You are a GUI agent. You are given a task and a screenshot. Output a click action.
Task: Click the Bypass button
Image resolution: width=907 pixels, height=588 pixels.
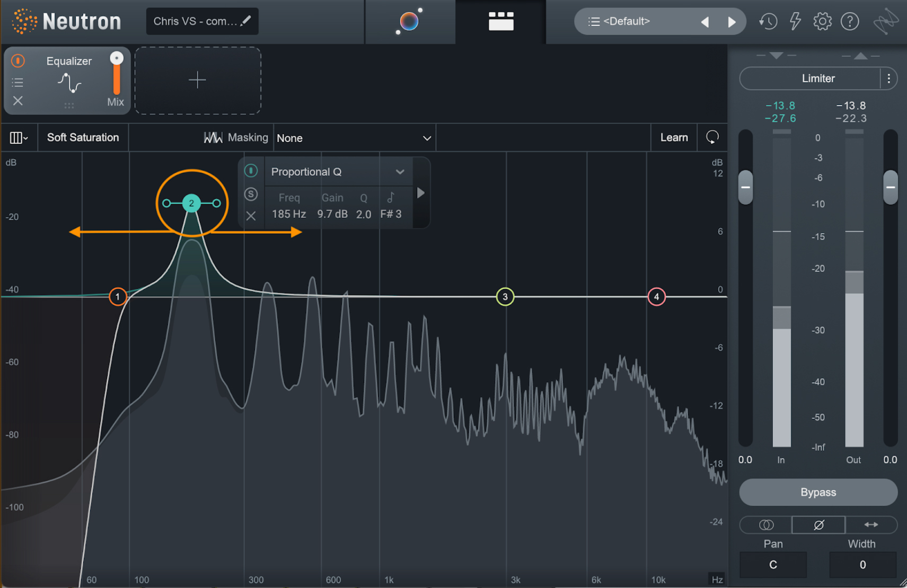tap(818, 492)
